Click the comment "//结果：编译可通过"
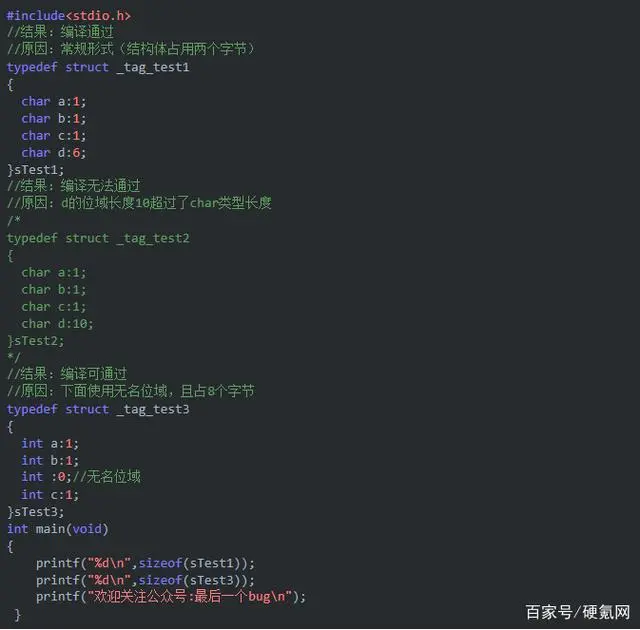This screenshot has height=630, width=640. click(66, 374)
